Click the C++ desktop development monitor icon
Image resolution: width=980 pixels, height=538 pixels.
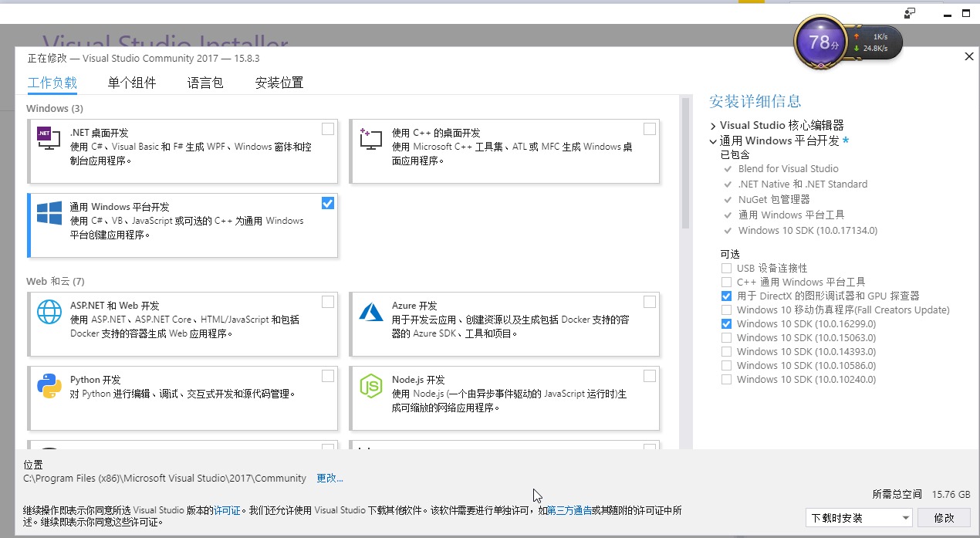point(370,138)
